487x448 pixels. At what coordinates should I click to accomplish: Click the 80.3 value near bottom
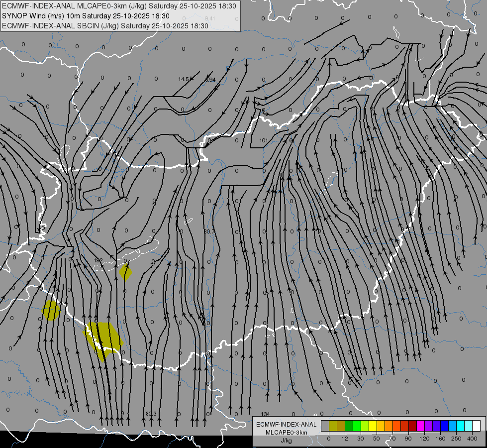click(x=151, y=414)
